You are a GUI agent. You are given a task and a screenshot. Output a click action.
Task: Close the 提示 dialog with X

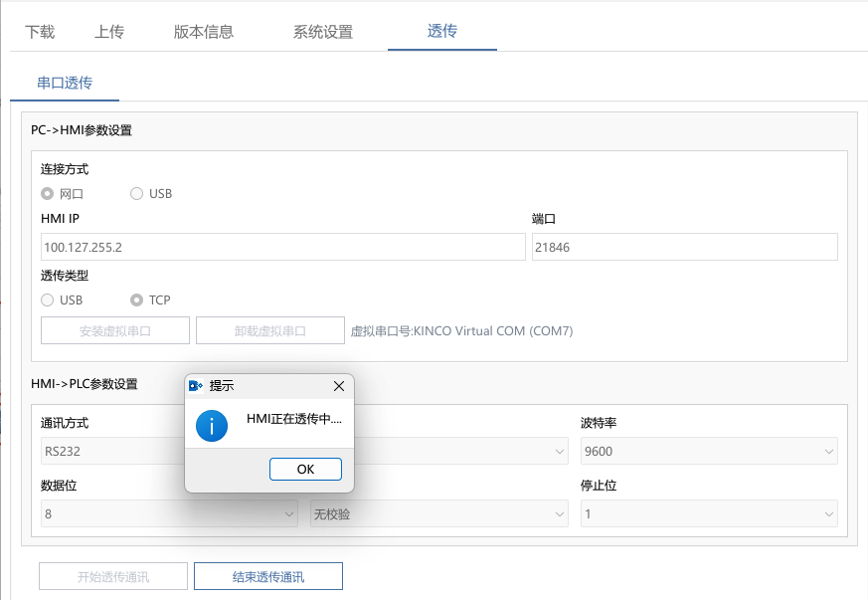point(339,386)
